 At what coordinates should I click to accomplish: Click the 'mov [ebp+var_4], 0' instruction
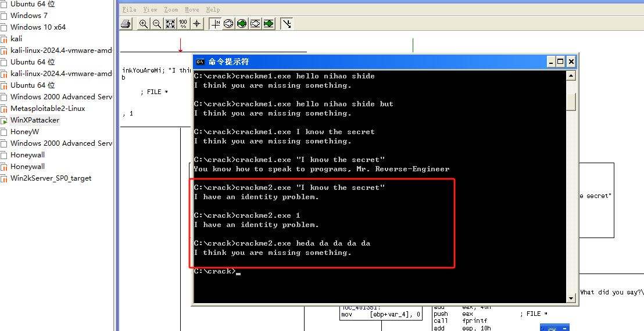pyautogui.click(x=381, y=315)
